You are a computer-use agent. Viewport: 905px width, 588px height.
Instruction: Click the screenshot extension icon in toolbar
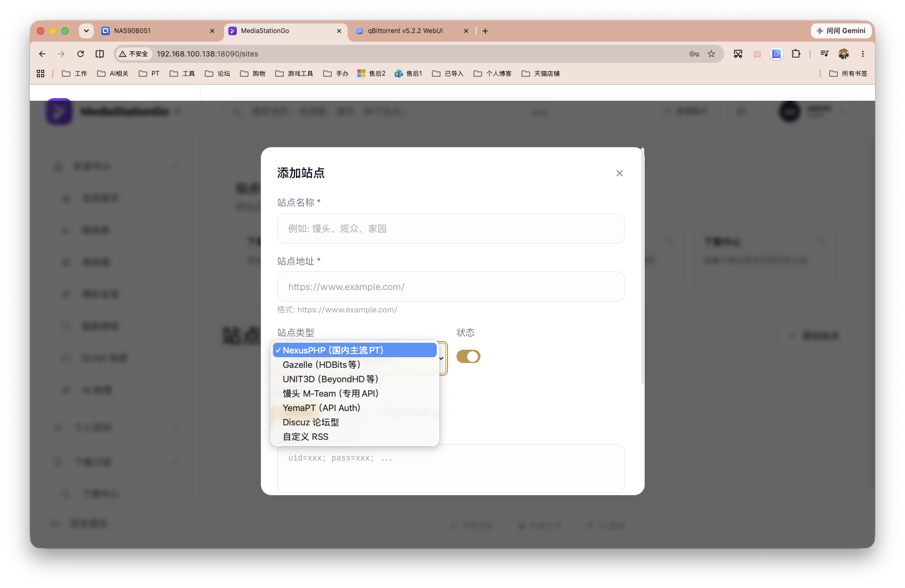pos(738,54)
